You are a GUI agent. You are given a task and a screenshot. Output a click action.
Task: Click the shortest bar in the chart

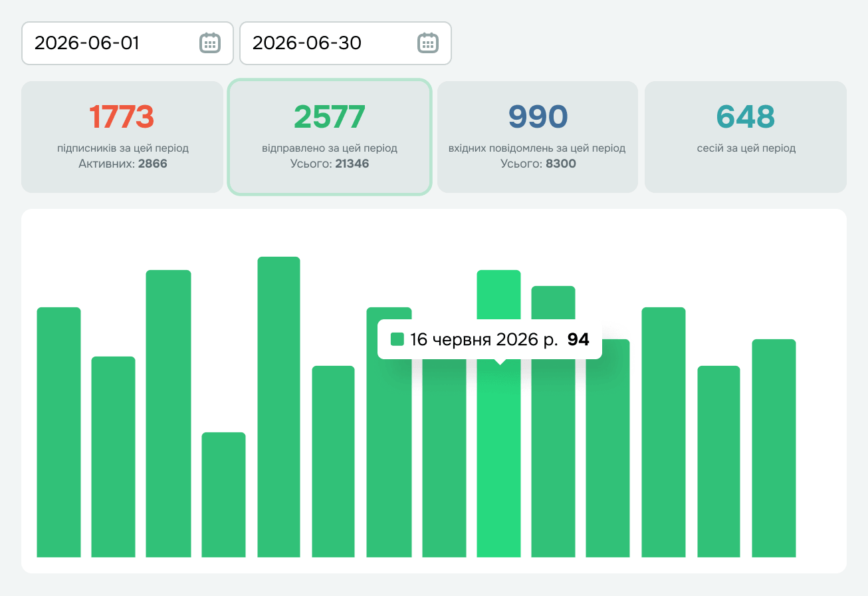click(223, 495)
